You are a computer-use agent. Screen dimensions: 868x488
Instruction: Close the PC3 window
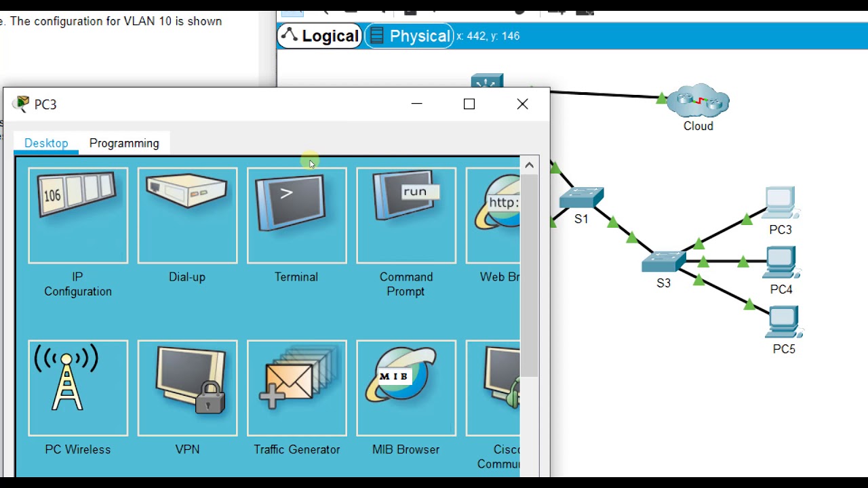tap(522, 104)
